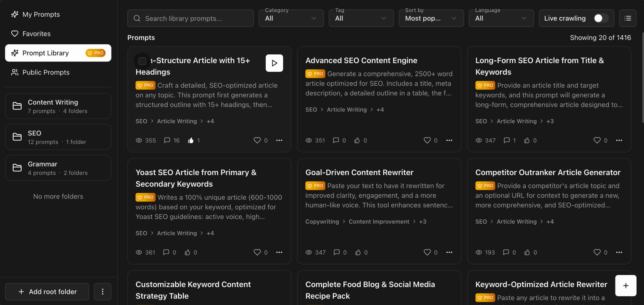Click views icon showing 193
This screenshot has height=305, width=644.
[x=479, y=252]
